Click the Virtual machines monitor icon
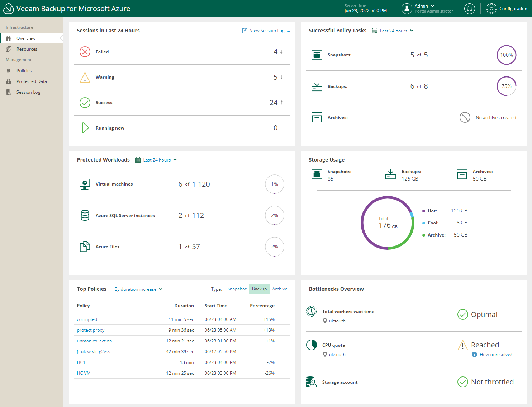532x407 pixels. coord(85,184)
